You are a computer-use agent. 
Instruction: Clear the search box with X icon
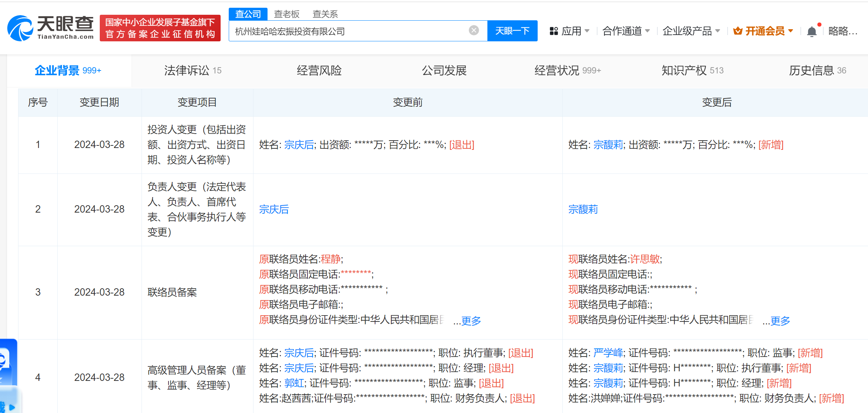point(474,31)
